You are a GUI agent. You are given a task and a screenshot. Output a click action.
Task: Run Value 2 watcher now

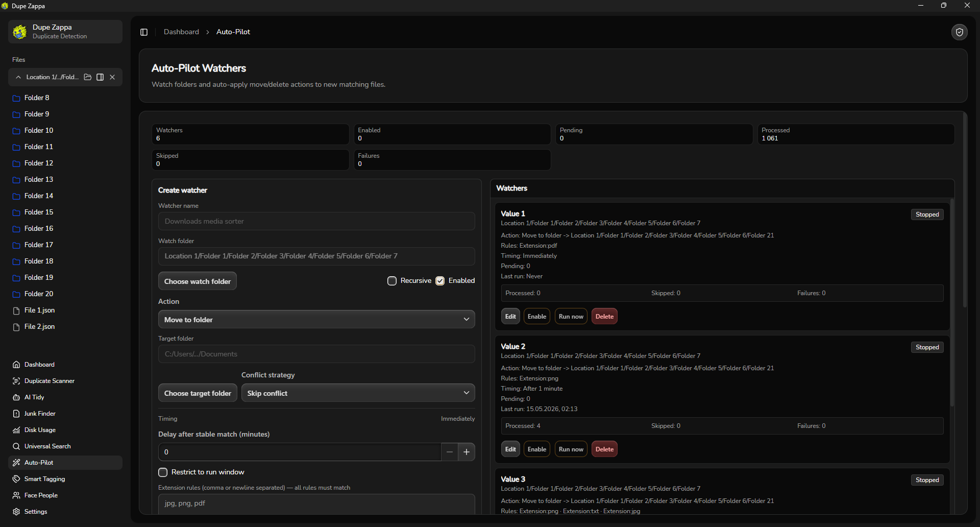[571, 449]
